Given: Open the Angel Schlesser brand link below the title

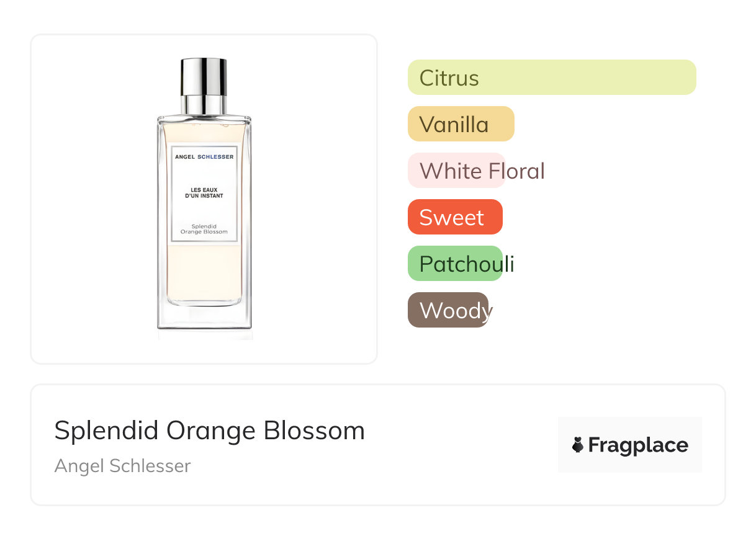Looking at the screenshot, I should (x=122, y=466).
